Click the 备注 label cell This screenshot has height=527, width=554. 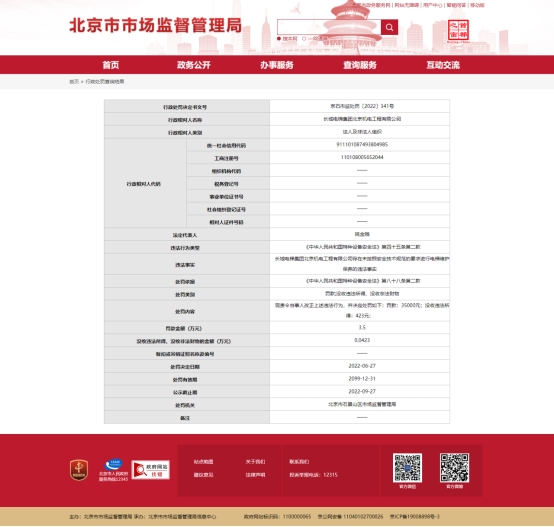point(187,417)
